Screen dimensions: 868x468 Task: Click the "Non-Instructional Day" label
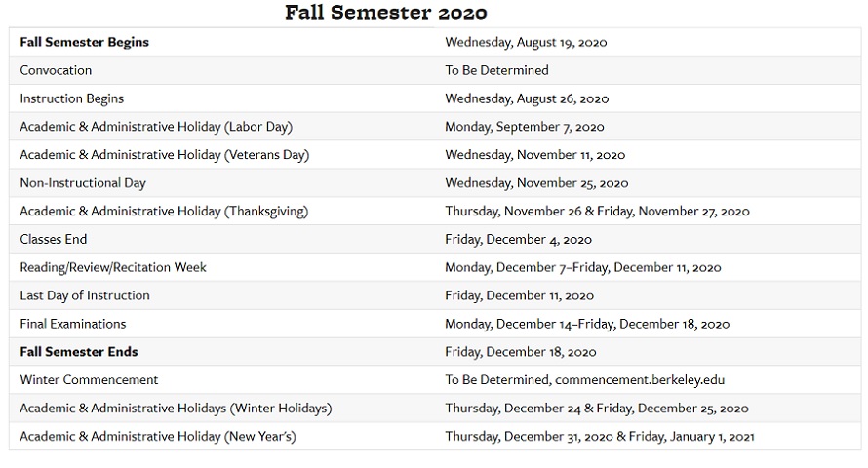tap(83, 183)
